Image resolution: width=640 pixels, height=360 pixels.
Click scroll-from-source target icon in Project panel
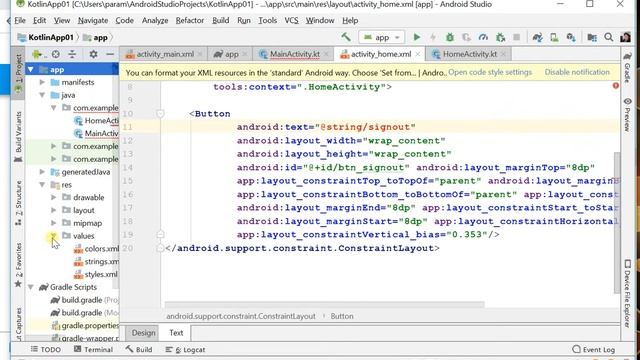(x=56, y=54)
